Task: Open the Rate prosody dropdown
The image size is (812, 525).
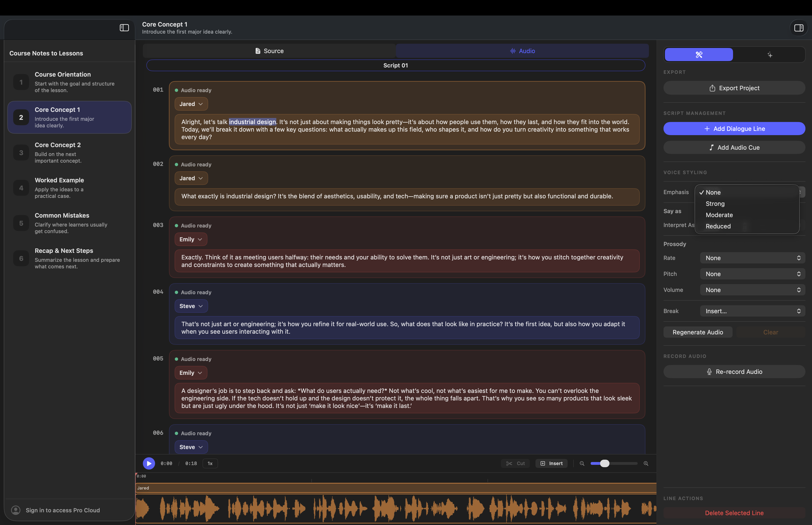Action: 752,258
